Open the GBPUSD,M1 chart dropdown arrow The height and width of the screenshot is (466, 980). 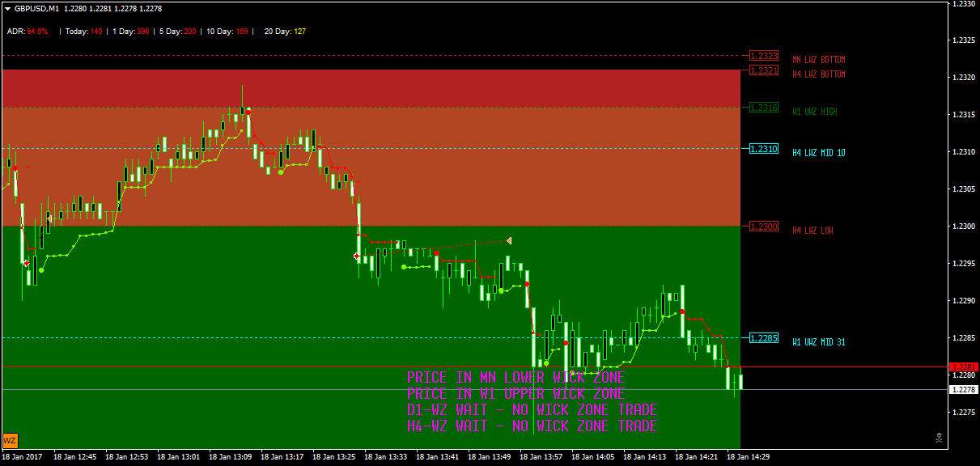click(x=7, y=8)
